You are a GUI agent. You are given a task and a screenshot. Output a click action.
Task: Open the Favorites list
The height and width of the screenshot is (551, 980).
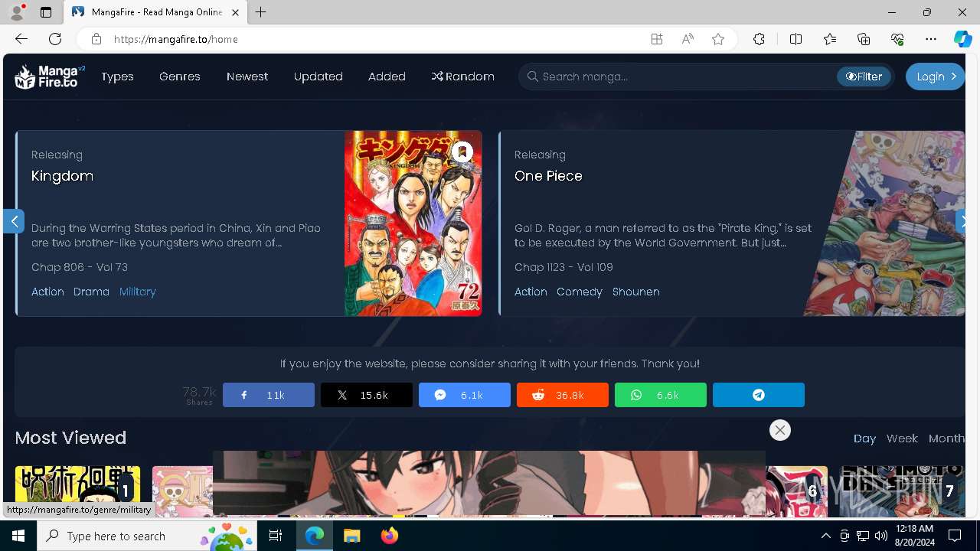(x=830, y=39)
